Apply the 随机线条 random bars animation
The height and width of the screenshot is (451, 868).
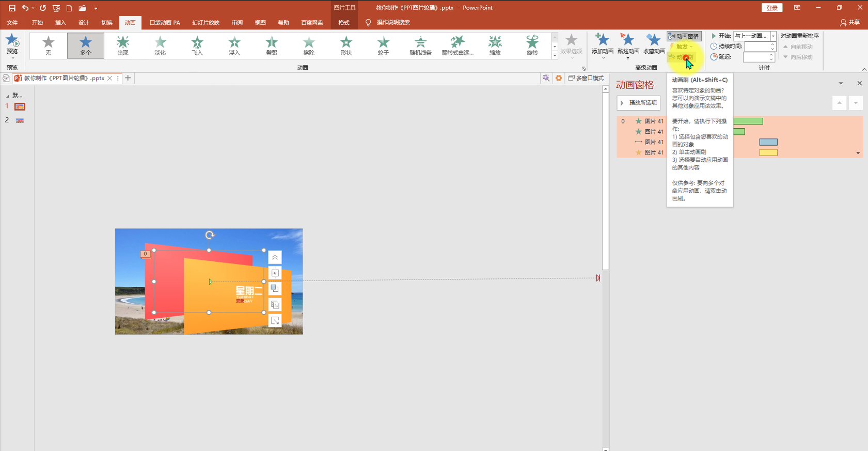420,45
